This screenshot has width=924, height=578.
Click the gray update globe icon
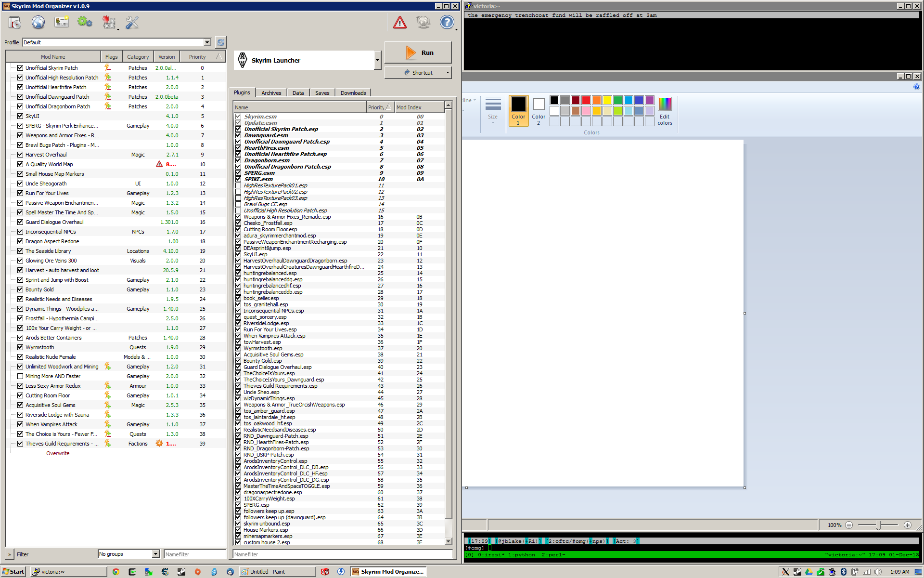pos(423,22)
